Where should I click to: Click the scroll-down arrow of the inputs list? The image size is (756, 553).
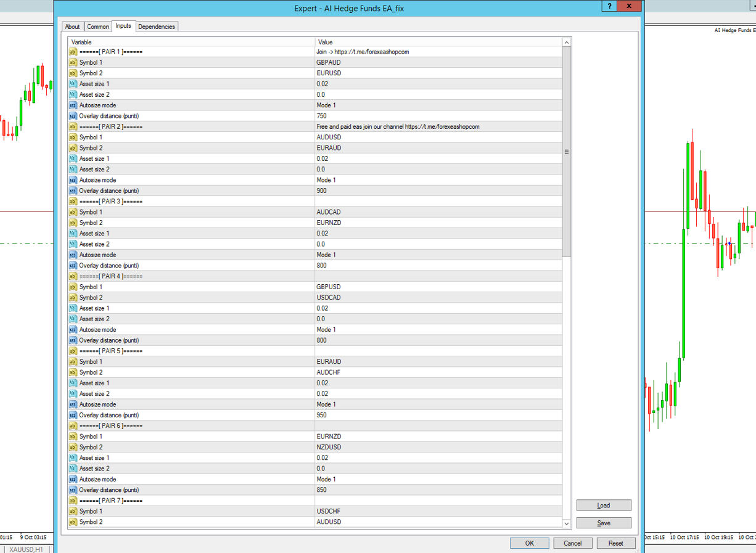point(567,523)
